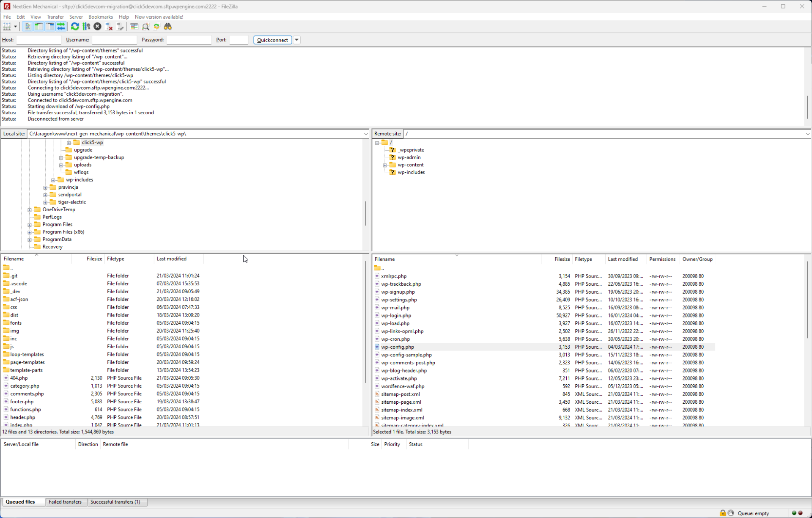Open the Transfer menu

55,17
